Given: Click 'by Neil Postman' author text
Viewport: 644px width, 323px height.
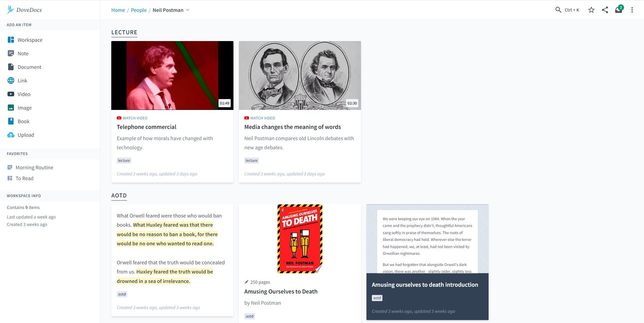Looking at the screenshot, I should pos(263,303).
